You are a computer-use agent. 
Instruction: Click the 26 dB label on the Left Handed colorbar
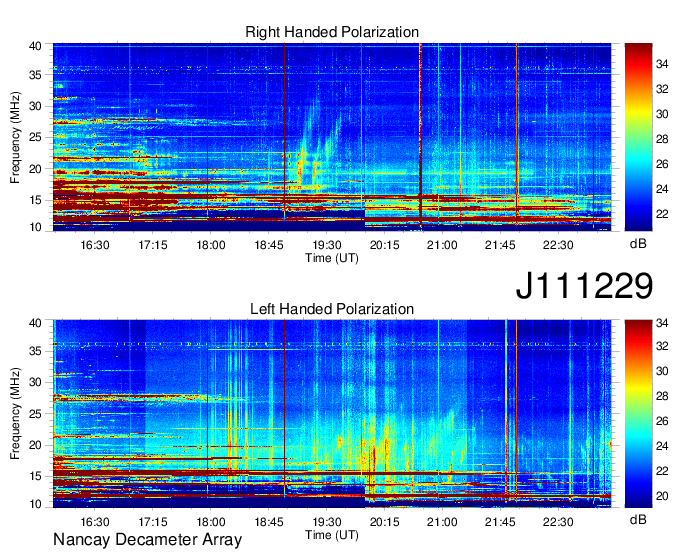pos(662,421)
